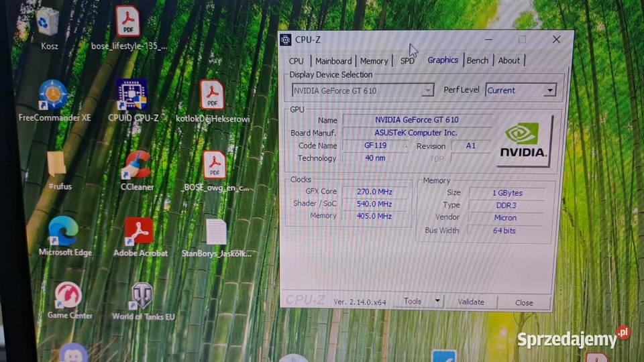
Task: Minimize the CPU-Z window
Action: click(x=488, y=40)
